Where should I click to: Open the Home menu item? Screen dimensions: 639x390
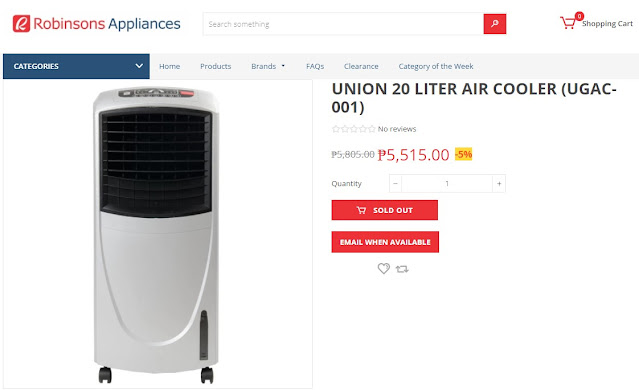[170, 66]
